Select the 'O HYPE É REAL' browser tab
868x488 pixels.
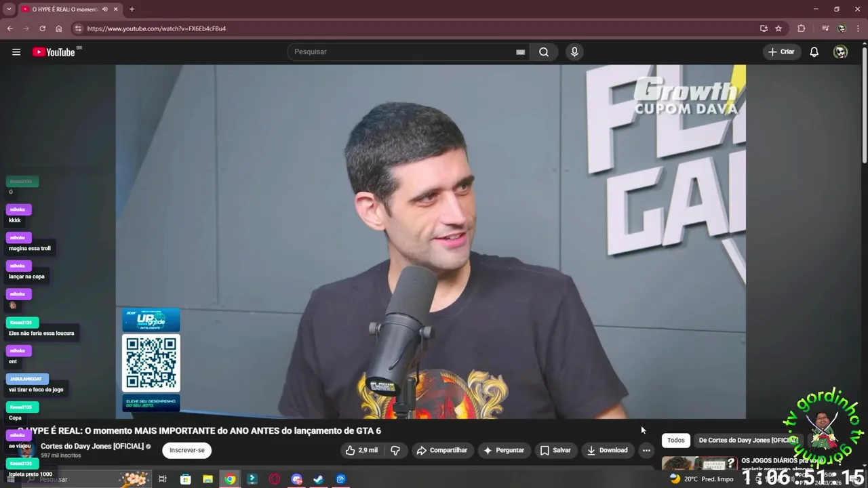70,9
